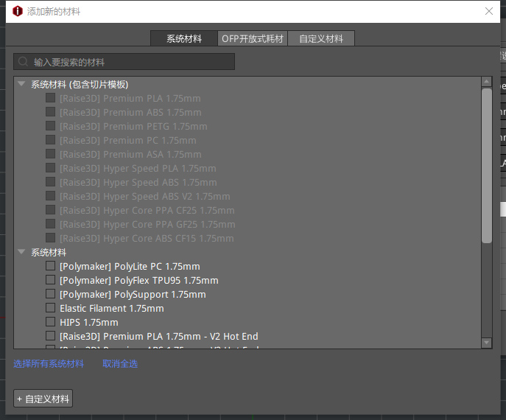Collapse the second 系统材料 tree group
506x420 pixels.
21,252
